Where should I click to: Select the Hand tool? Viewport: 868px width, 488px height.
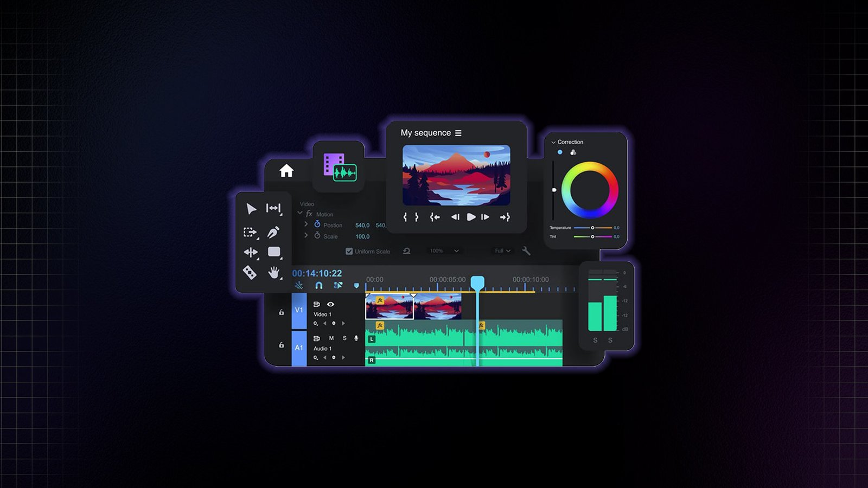pyautogui.click(x=274, y=272)
